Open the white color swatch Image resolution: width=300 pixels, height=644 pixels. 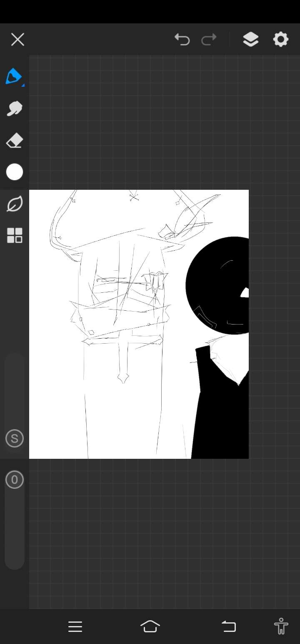(x=15, y=172)
